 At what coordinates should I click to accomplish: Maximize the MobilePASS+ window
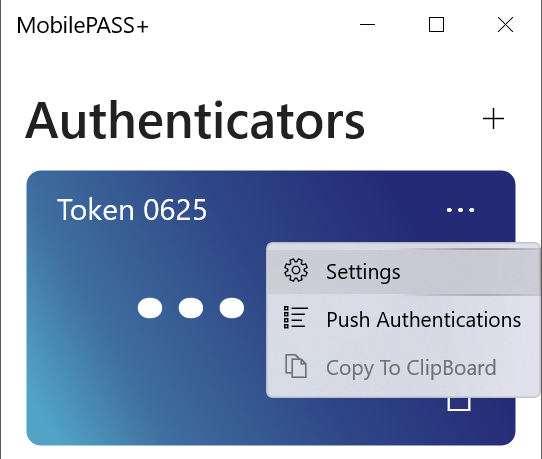[436, 25]
